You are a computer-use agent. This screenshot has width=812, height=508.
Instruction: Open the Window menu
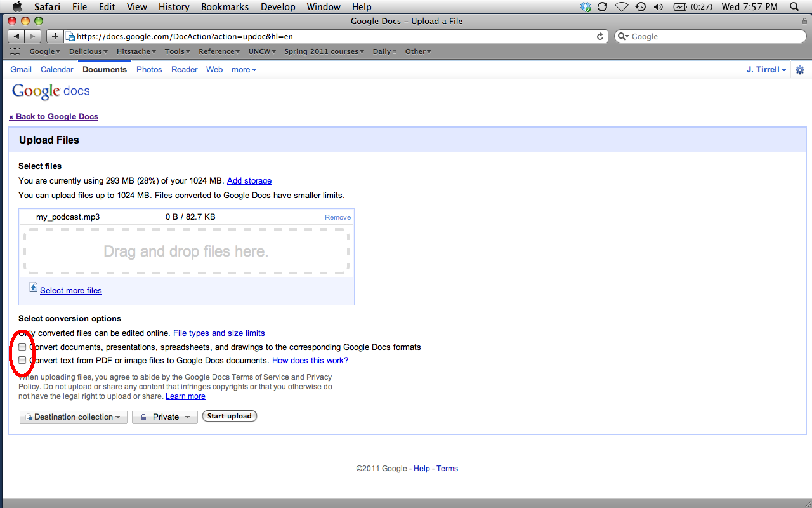[x=324, y=7]
